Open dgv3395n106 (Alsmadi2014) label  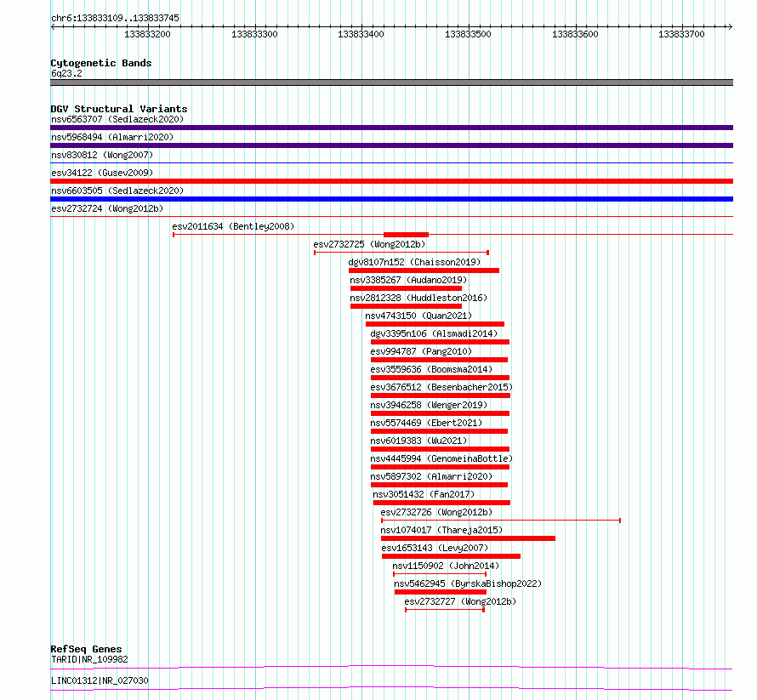[x=434, y=333]
